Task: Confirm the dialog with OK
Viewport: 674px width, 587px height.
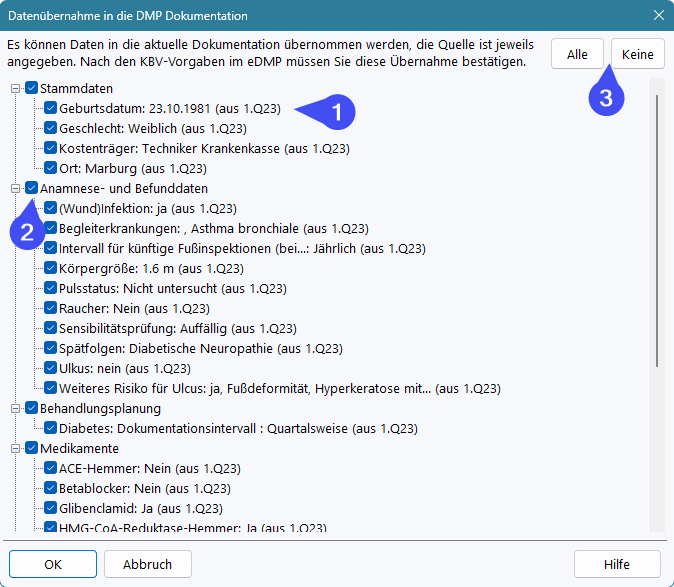Action: (x=55, y=564)
